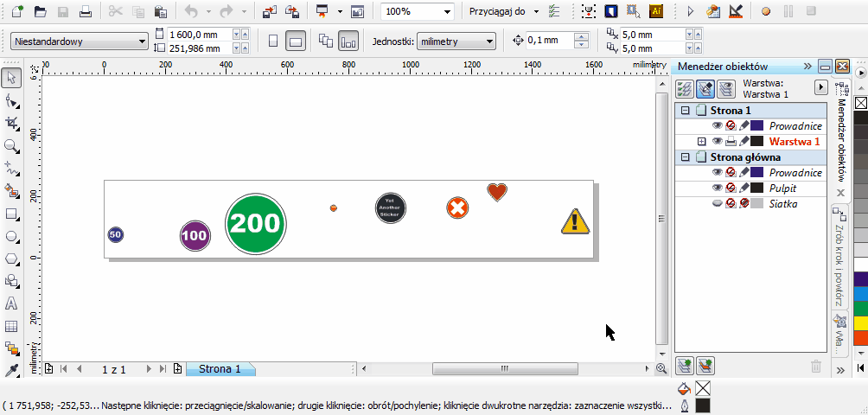868x415 pixels.
Task: Open the zoom level 100% dropdown
Action: 447,11
